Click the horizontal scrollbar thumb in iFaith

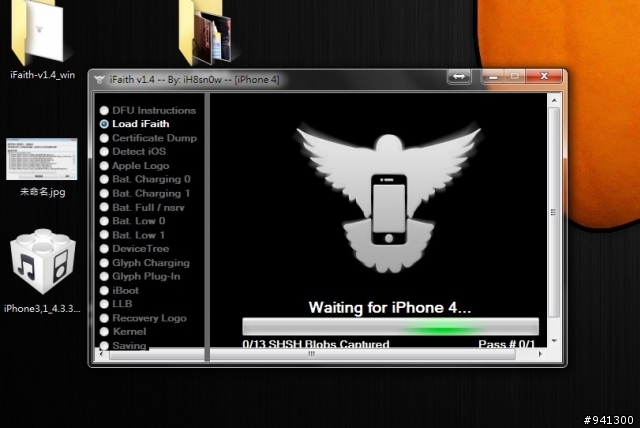(x=312, y=354)
